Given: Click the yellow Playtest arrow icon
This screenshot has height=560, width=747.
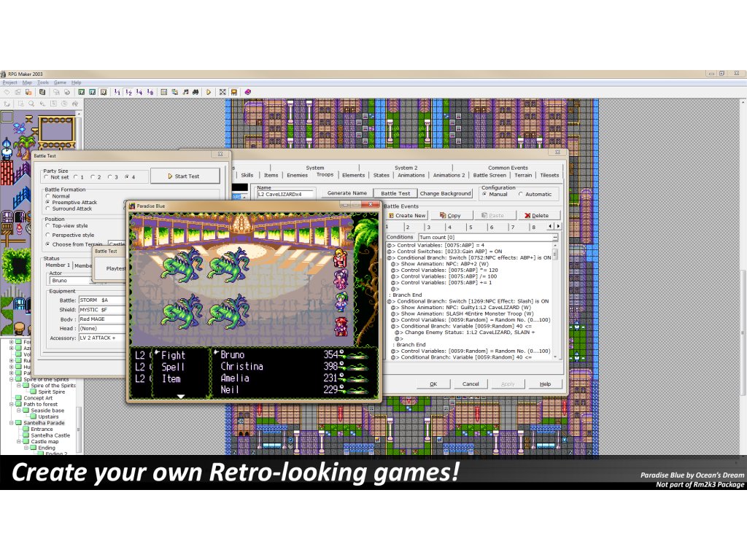Looking at the screenshot, I should pos(209,92).
